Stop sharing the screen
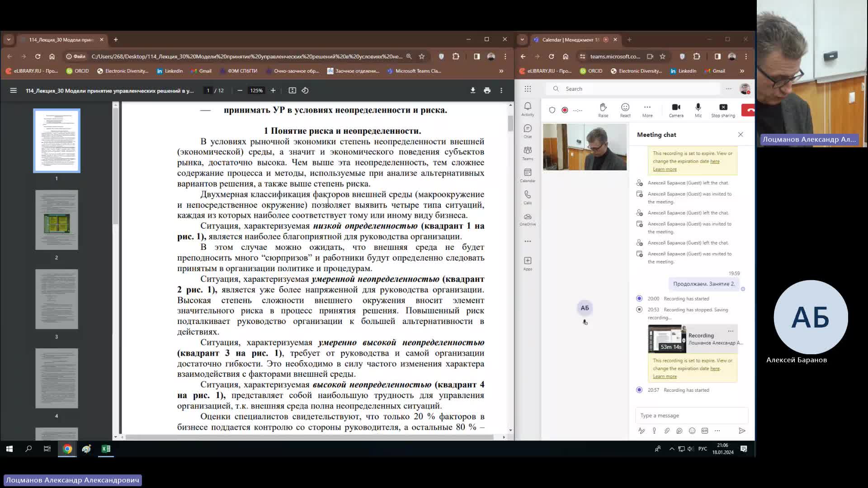The height and width of the screenshot is (488, 868). click(723, 110)
